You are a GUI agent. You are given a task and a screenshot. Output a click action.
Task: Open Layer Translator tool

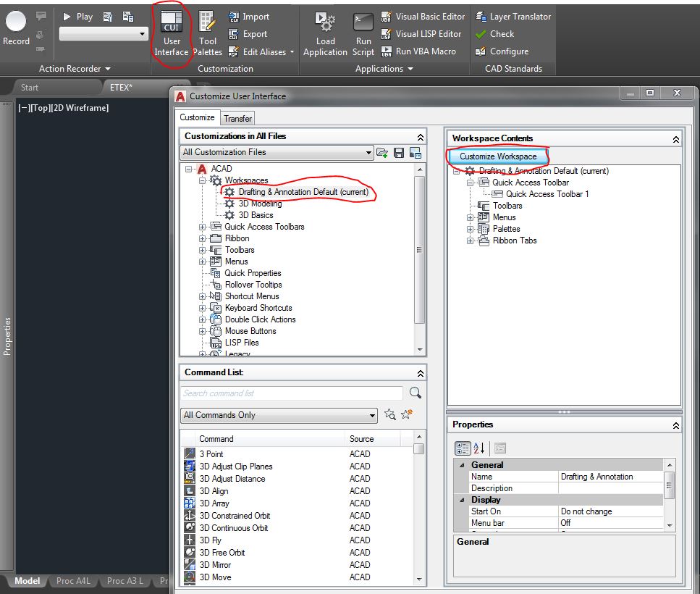pyautogui.click(x=513, y=17)
